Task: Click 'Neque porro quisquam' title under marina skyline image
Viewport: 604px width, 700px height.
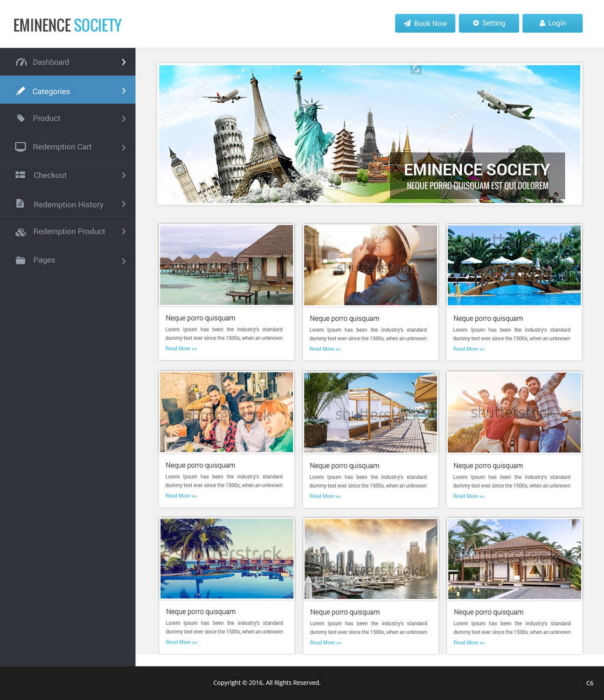Action: [x=345, y=612]
